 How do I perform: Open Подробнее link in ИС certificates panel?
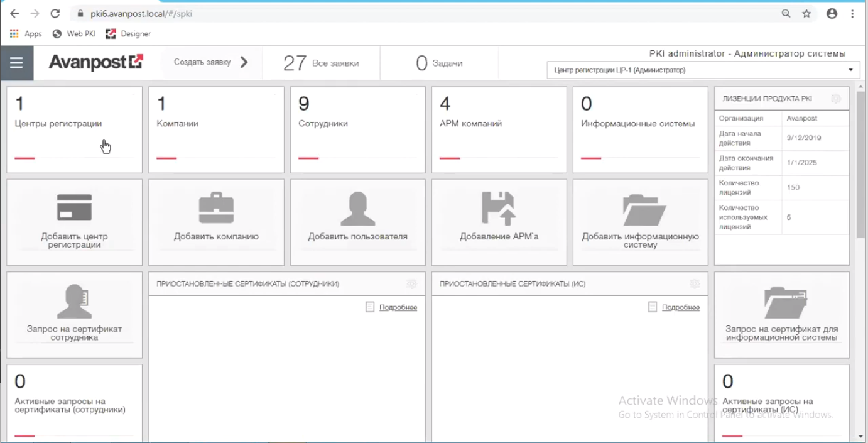pos(681,307)
